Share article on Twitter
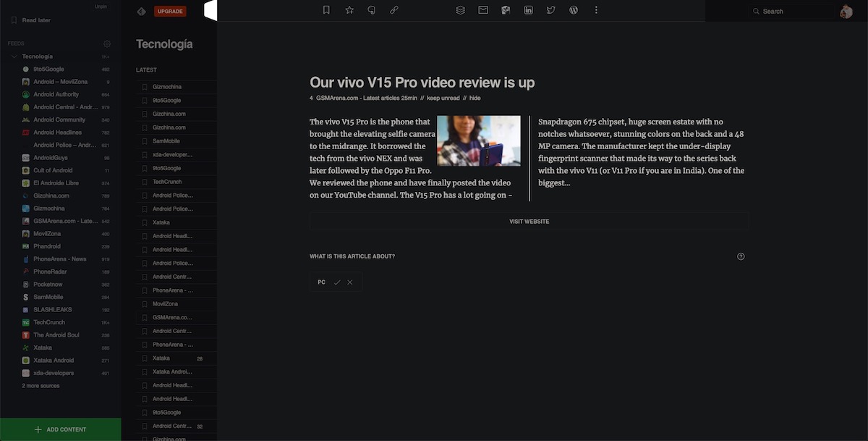 tap(550, 10)
